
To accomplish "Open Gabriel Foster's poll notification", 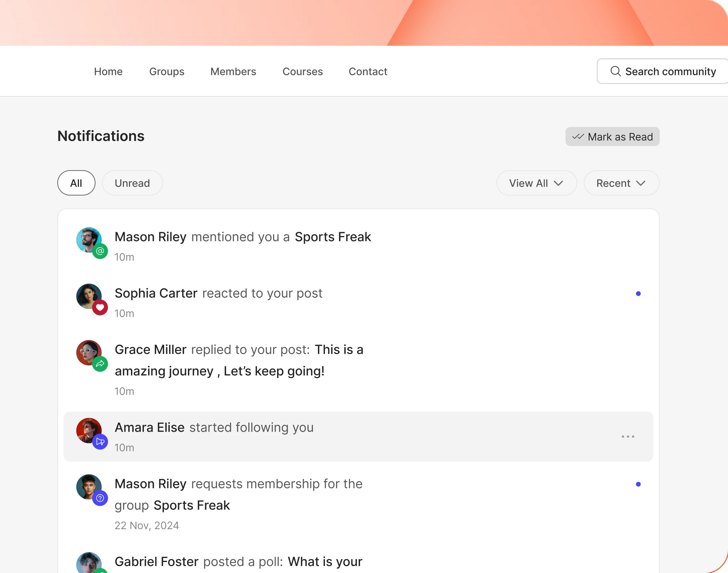I will click(358, 562).
